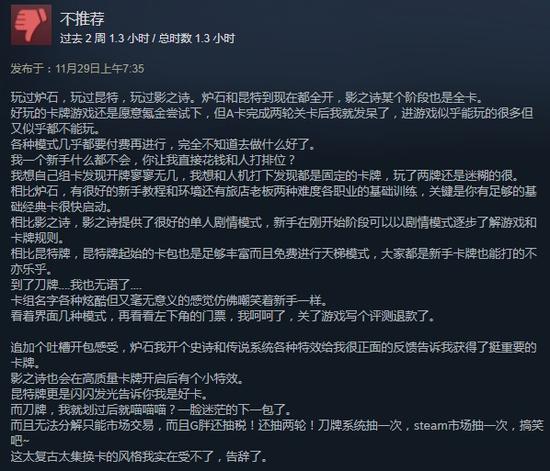Click the line starting with 相比影之诗

click(x=274, y=222)
